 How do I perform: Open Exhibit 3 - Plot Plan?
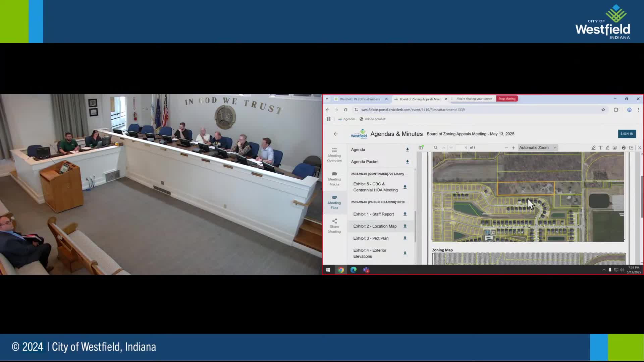pos(371,238)
